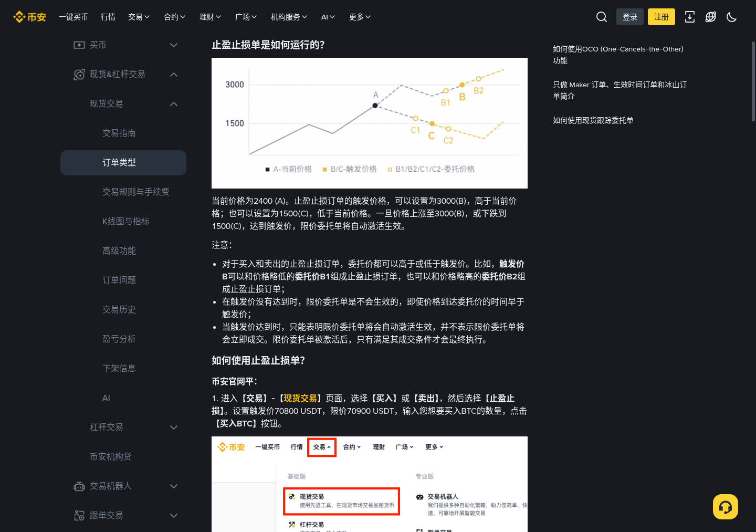Open the AI dropdown in header

328,17
